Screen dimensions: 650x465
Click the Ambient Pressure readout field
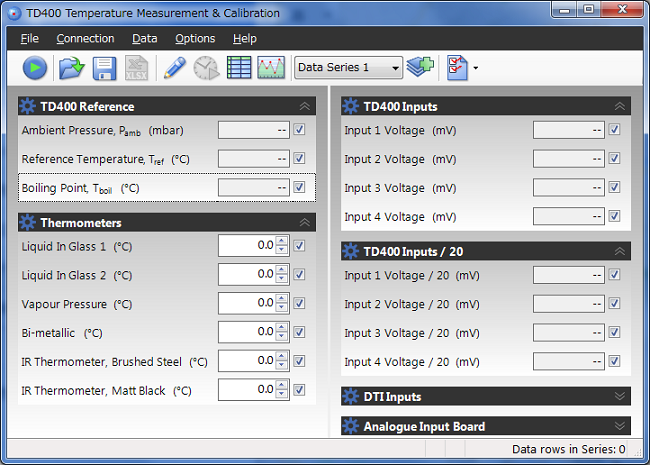(254, 130)
